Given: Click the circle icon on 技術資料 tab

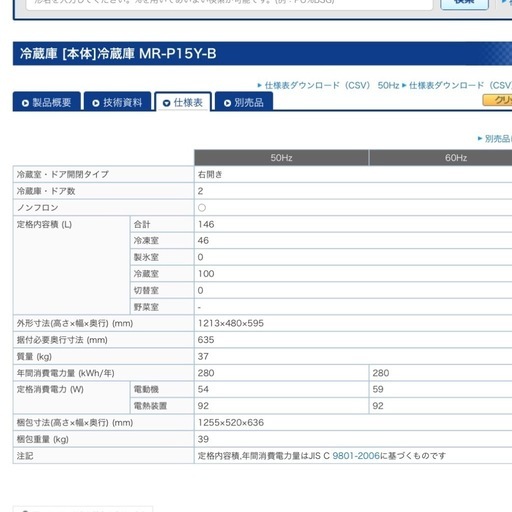Looking at the screenshot, I should [x=96, y=103].
